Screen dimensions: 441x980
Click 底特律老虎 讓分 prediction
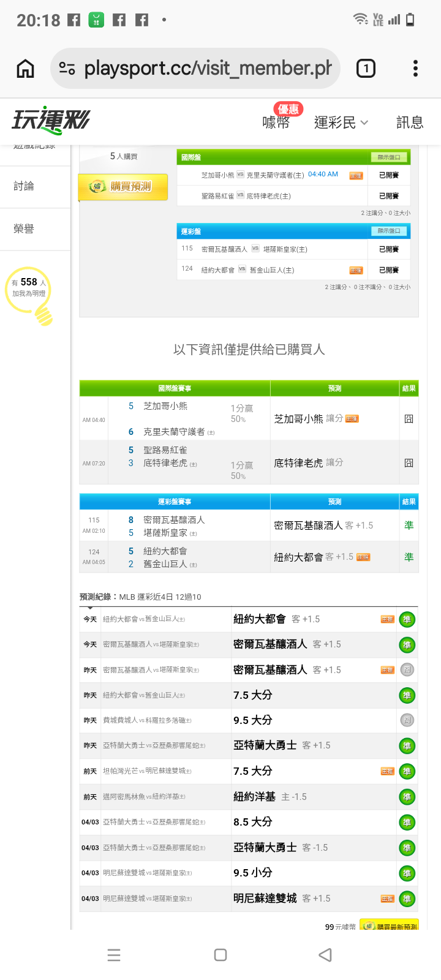(x=308, y=462)
